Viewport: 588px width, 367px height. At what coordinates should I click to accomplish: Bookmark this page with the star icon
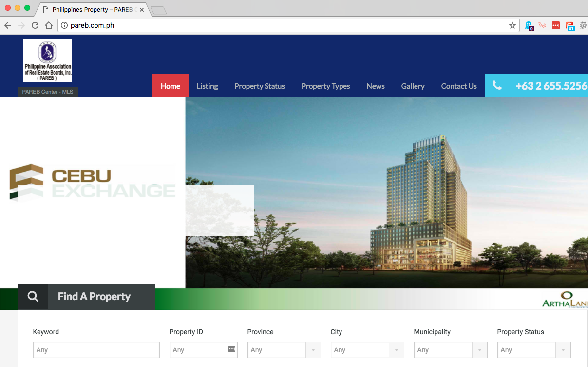[x=512, y=25]
